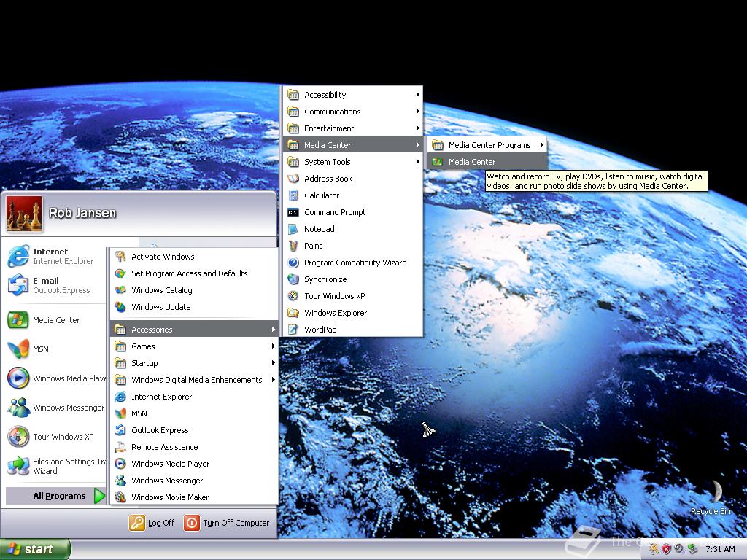The width and height of the screenshot is (747, 560).
Task: Click the Calculator icon in Accessories
Action: (293, 195)
